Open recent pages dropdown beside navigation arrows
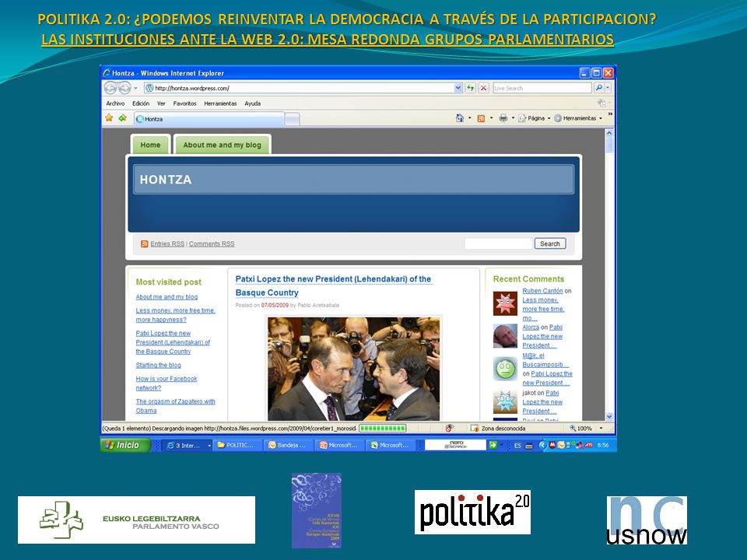Screen dimensions: 747x560 pyautogui.click(x=135, y=88)
